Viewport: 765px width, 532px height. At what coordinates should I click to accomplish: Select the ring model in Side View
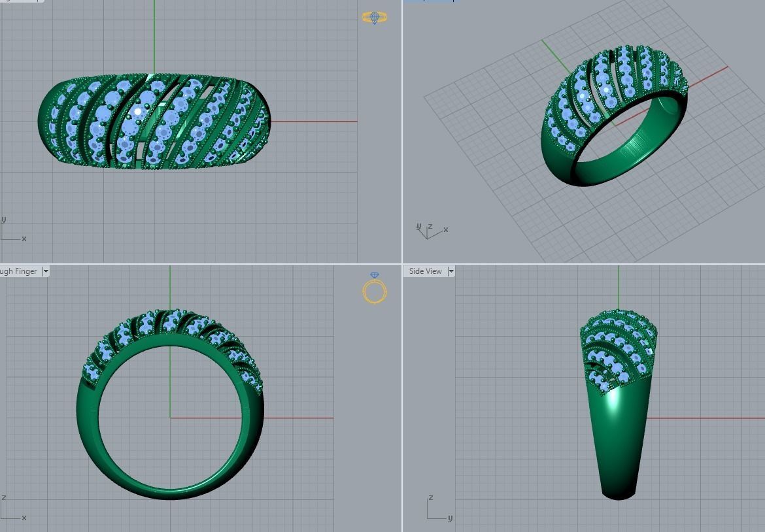[618, 405]
